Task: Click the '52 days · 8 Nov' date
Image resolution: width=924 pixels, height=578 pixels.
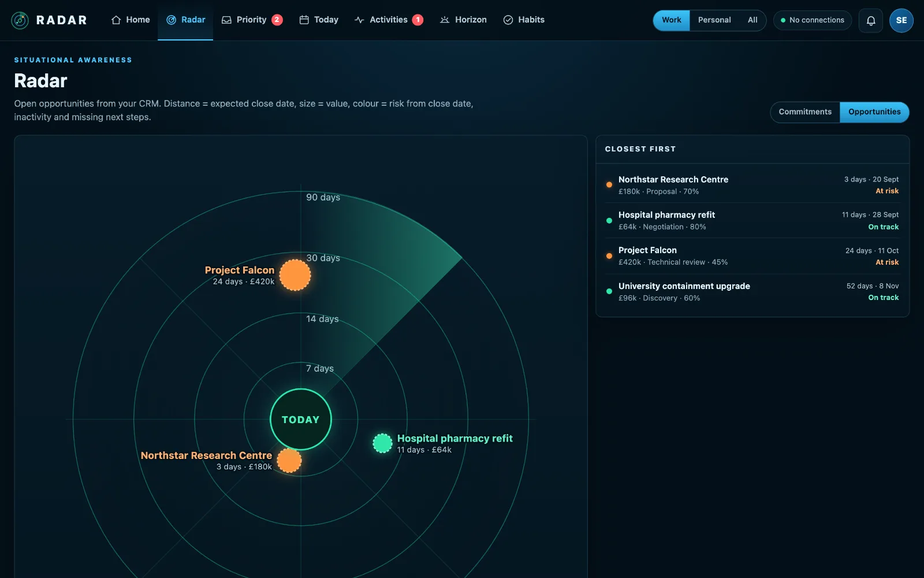Action: (x=873, y=286)
